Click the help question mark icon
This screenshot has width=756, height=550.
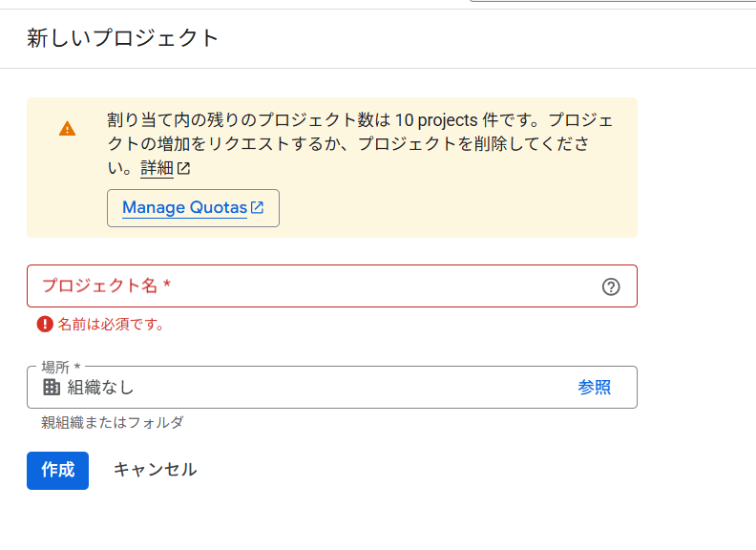pos(611,286)
